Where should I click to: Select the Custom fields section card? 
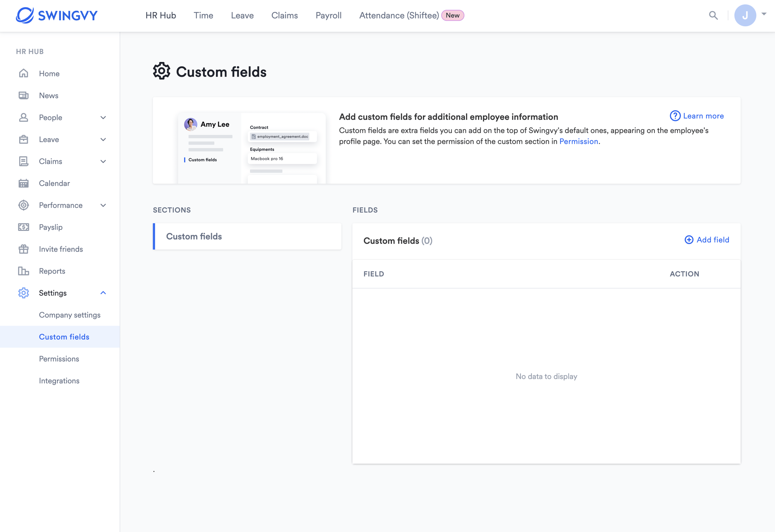[247, 237]
